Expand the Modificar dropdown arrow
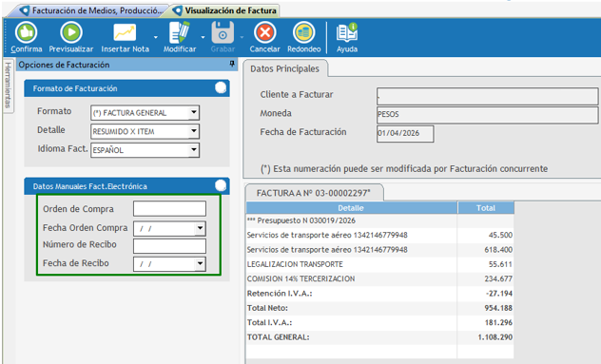This screenshot has width=601, height=364. (203, 38)
